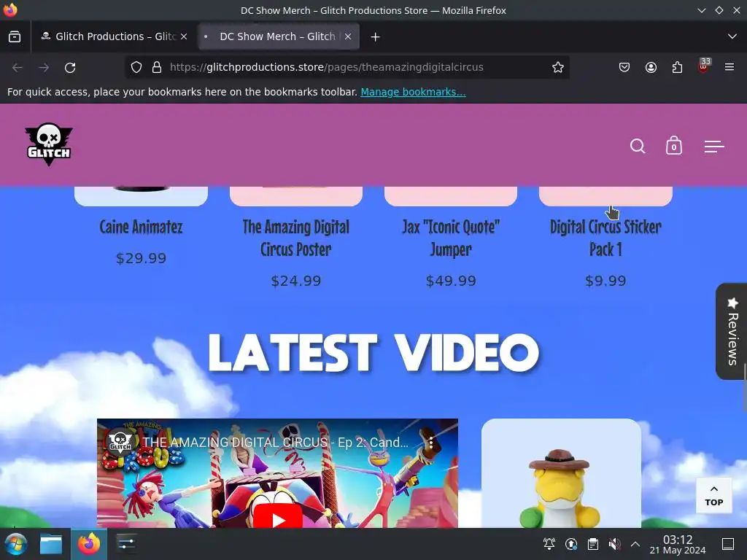Open the start menu launcher
Viewport: 747px width, 560px height.
[x=16, y=544]
